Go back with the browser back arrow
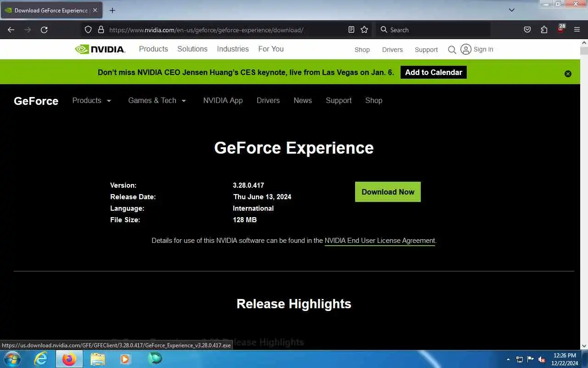This screenshot has height=368, width=588. click(x=11, y=29)
